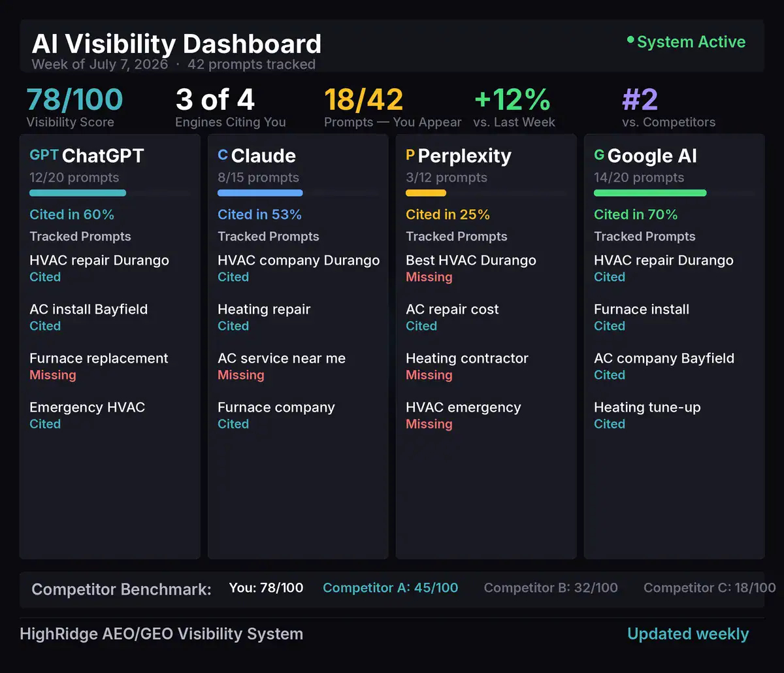Click 12/20 prompts under ChatGPT
784x673 pixels.
pyautogui.click(x=74, y=178)
